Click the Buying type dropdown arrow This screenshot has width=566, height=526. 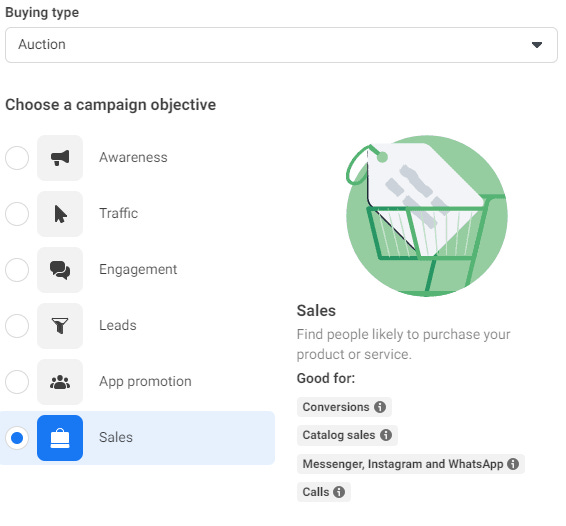click(x=537, y=45)
